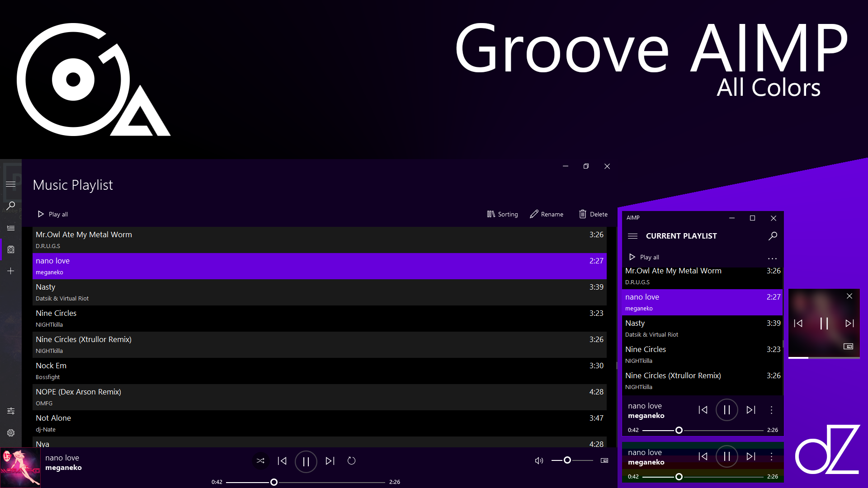
Task: Pause playback in mini album-art player
Action: 824,323
